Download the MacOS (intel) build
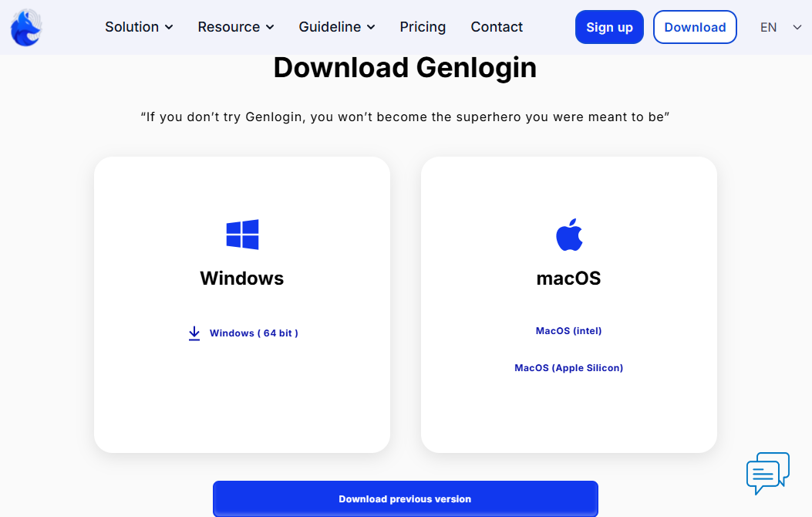The height and width of the screenshot is (517, 812). 568,330
